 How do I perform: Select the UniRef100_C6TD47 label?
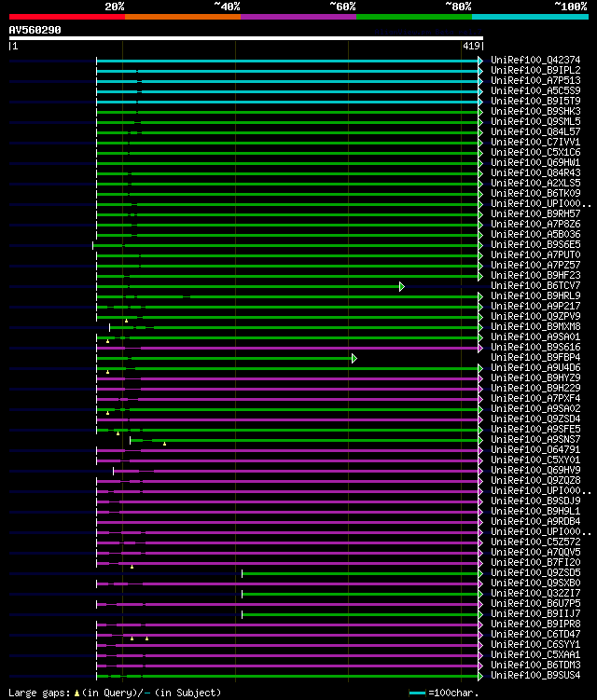tap(535, 635)
